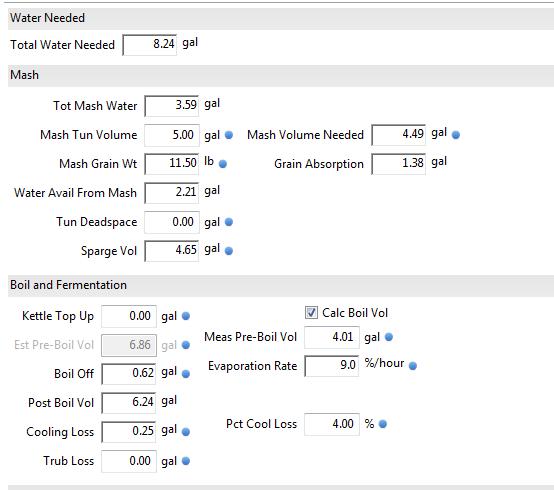Click the Pct Cool Loss field
The height and width of the screenshot is (490, 554).
coord(332,424)
